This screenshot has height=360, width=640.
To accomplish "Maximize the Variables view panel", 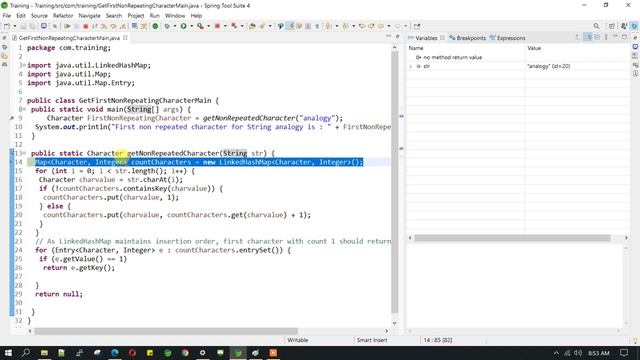I will point(624,37).
